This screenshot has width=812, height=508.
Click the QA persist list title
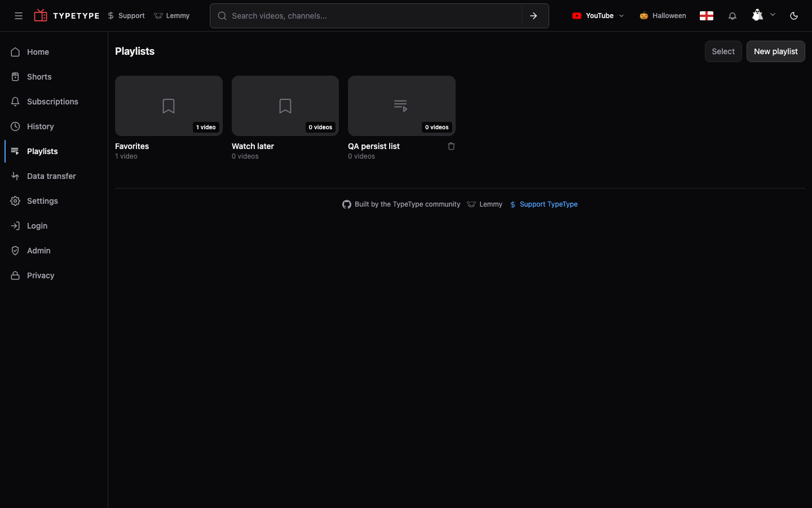374,146
